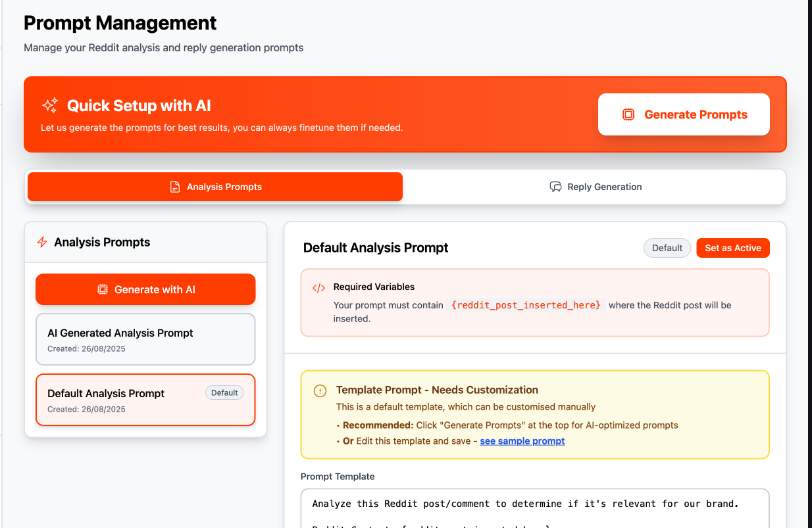Screen dimensions: 812x528
Task: Click the Generate Prompts button
Action: (684, 114)
